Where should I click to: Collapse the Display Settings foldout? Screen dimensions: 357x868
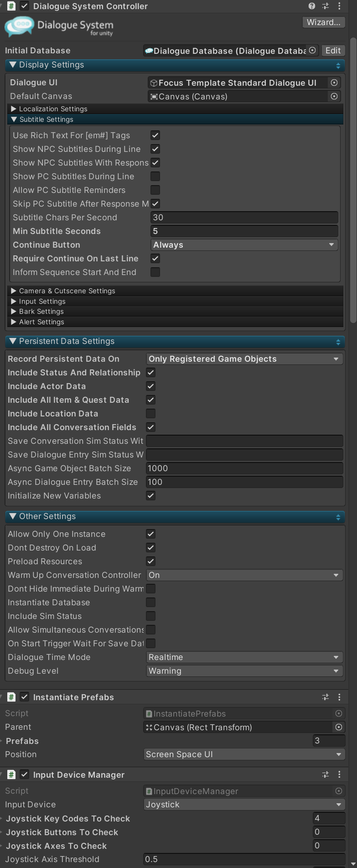[x=13, y=65]
